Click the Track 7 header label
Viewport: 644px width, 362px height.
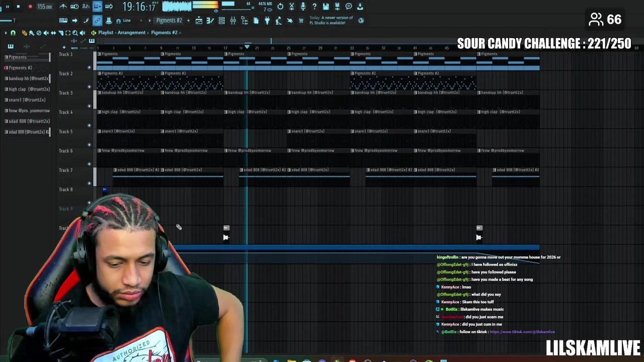[66, 170]
